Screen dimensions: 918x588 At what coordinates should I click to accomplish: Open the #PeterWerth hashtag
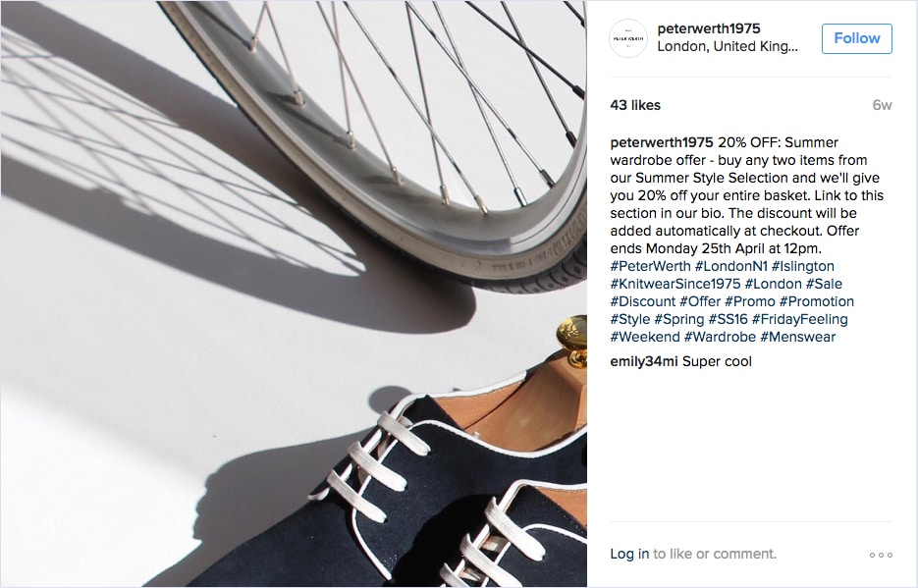[x=650, y=266]
